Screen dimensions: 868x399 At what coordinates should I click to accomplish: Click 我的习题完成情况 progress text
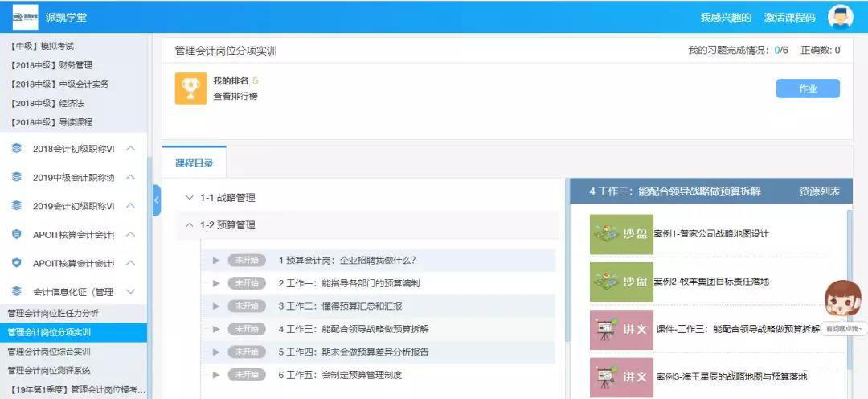click(738, 51)
